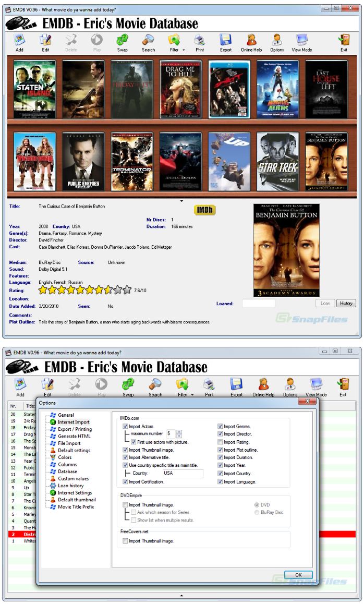The height and width of the screenshot is (604, 364).
Task: Click Exit icon in bottom window toolbar
Action: pos(343,387)
